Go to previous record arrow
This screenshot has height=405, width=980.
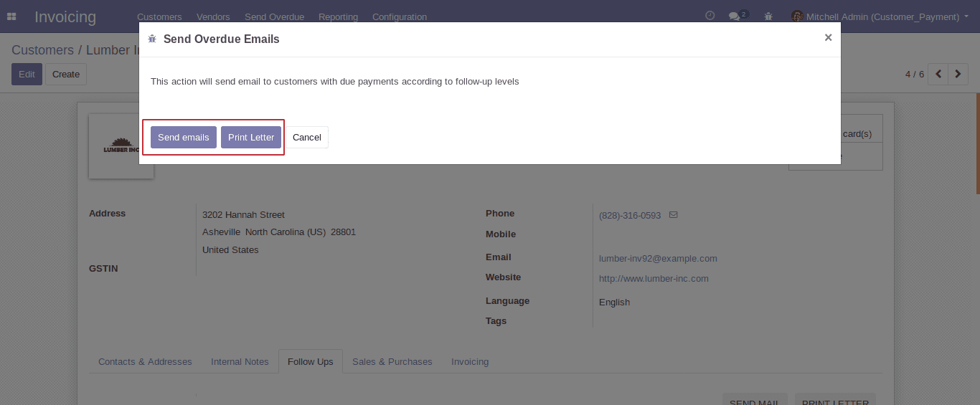(938, 74)
